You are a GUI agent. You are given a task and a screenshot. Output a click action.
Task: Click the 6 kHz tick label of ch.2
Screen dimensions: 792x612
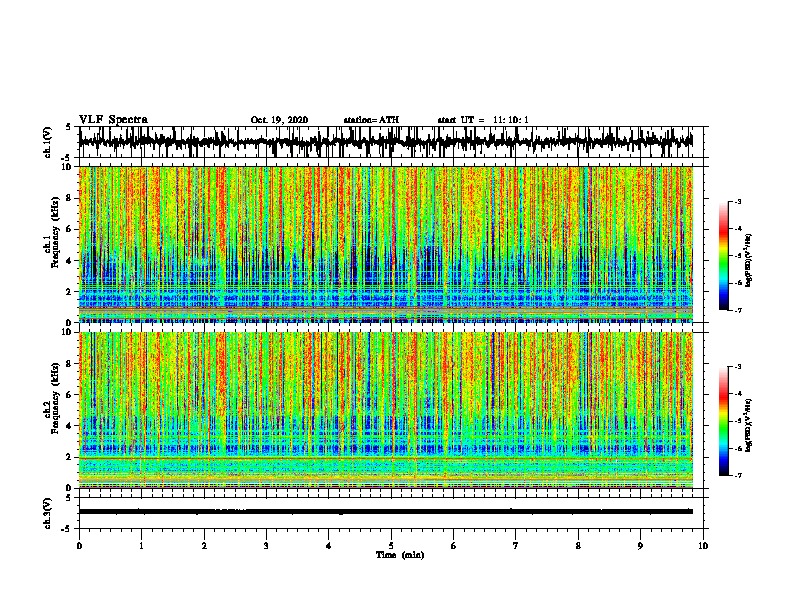click(69, 394)
